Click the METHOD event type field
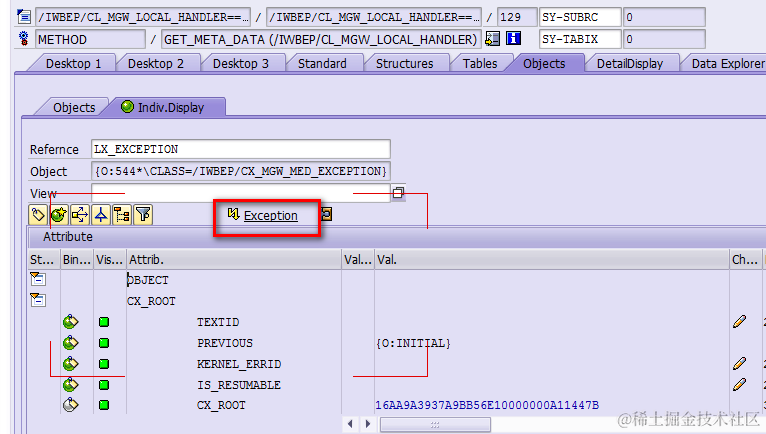This screenshot has width=766, height=434. (90, 39)
